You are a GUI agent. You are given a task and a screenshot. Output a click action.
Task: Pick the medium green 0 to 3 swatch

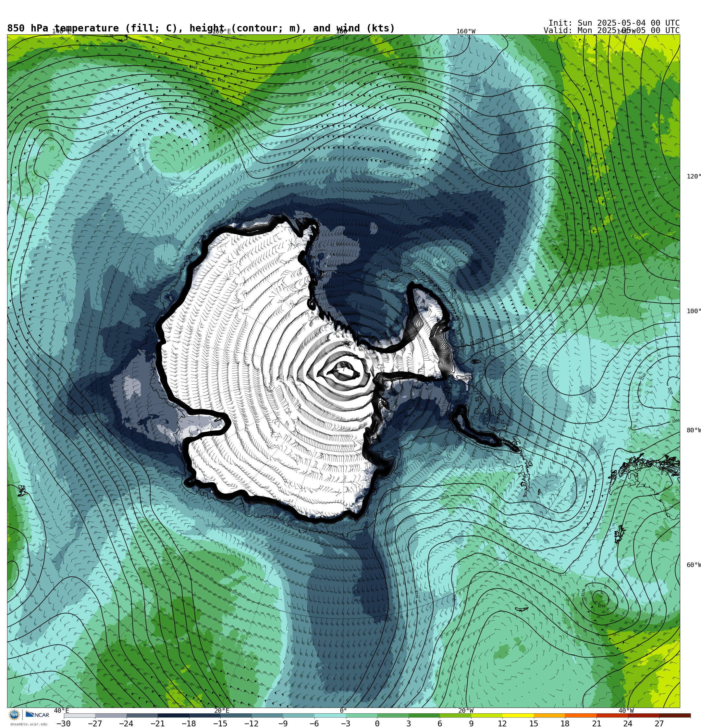click(393, 715)
